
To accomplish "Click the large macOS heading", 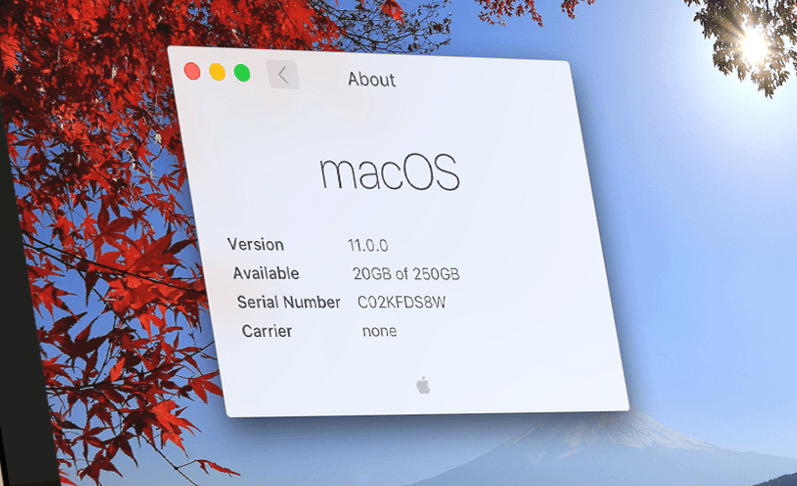I will [389, 173].
